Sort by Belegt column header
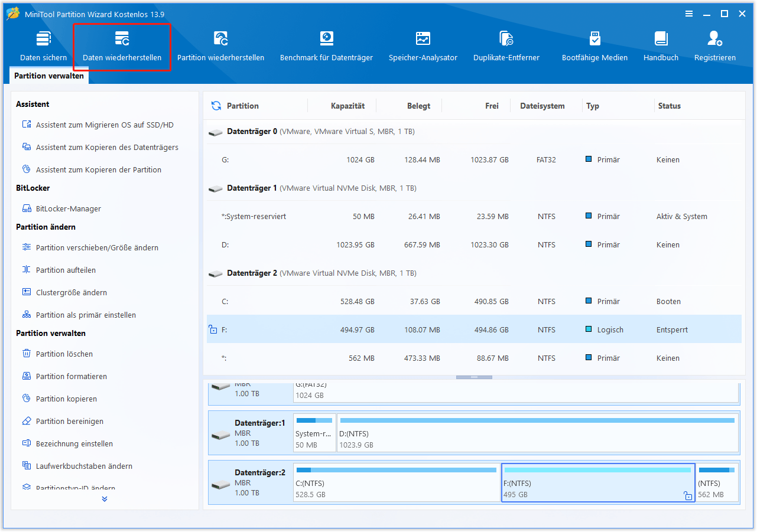Image resolution: width=757 pixels, height=532 pixels. 419,106
